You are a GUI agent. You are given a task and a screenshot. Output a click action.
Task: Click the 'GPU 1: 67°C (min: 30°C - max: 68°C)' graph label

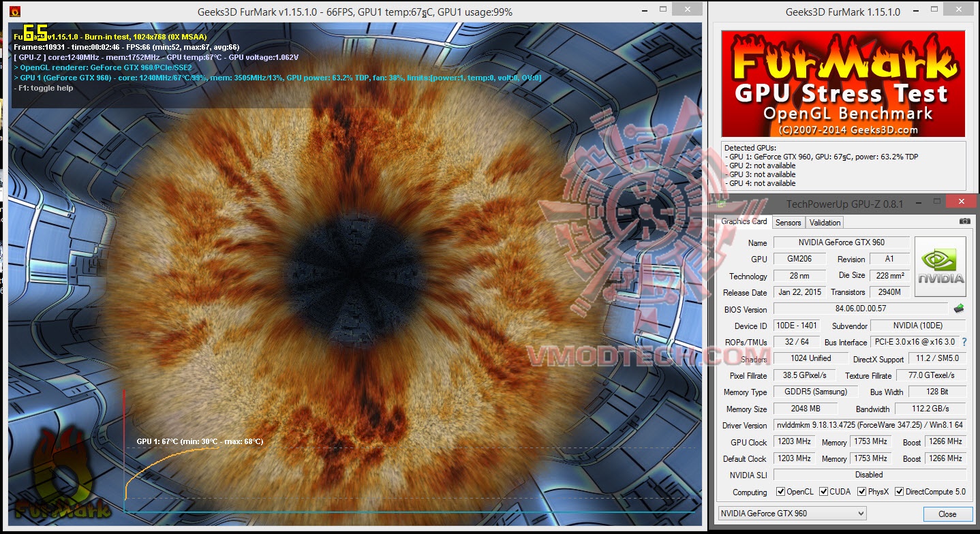pyautogui.click(x=200, y=441)
